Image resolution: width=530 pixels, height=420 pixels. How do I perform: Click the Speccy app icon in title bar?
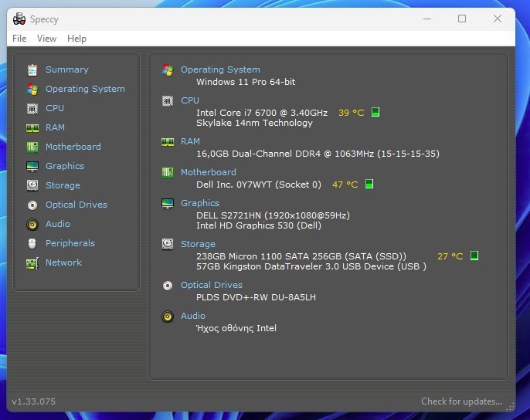pyautogui.click(x=19, y=19)
